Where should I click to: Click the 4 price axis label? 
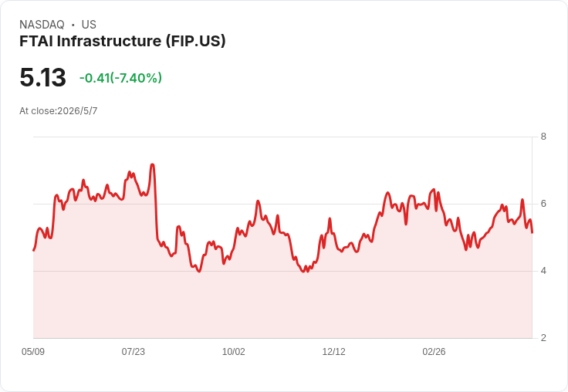pos(543,271)
